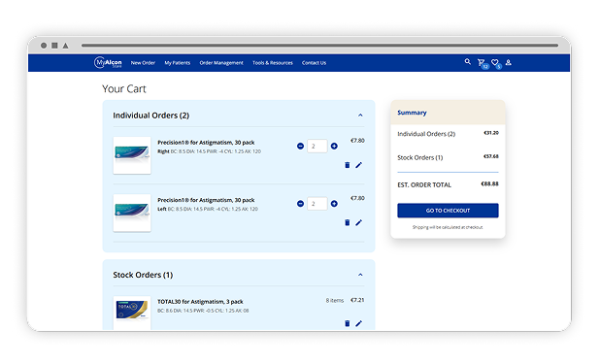Click the Your Cart page heading
The image size is (600, 364).
pyautogui.click(x=124, y=88)
